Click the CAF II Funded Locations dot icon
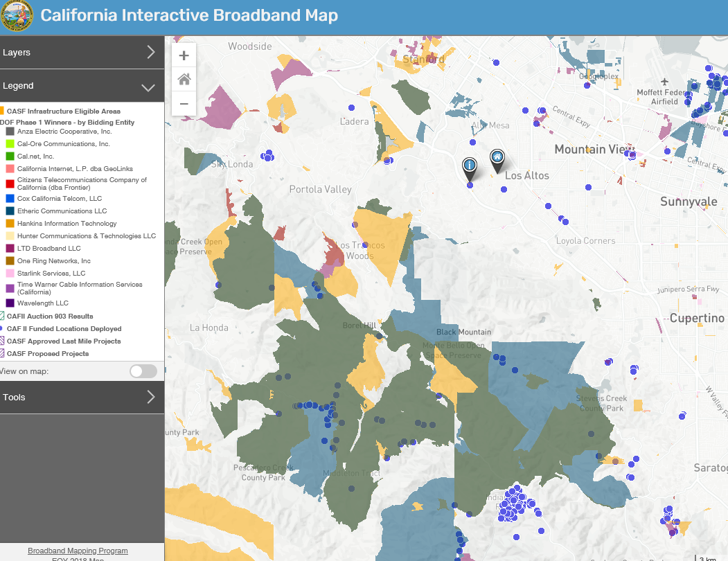This screenshot has width=728, height=561. click(1, 328)
